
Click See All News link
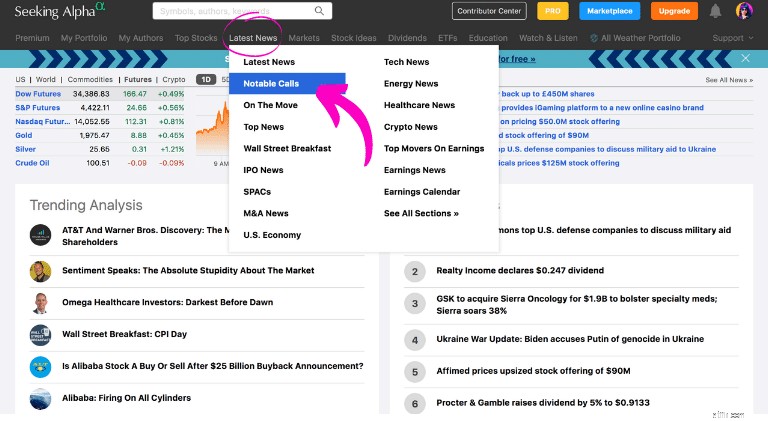pyautogui.click(x=729, y=80)
